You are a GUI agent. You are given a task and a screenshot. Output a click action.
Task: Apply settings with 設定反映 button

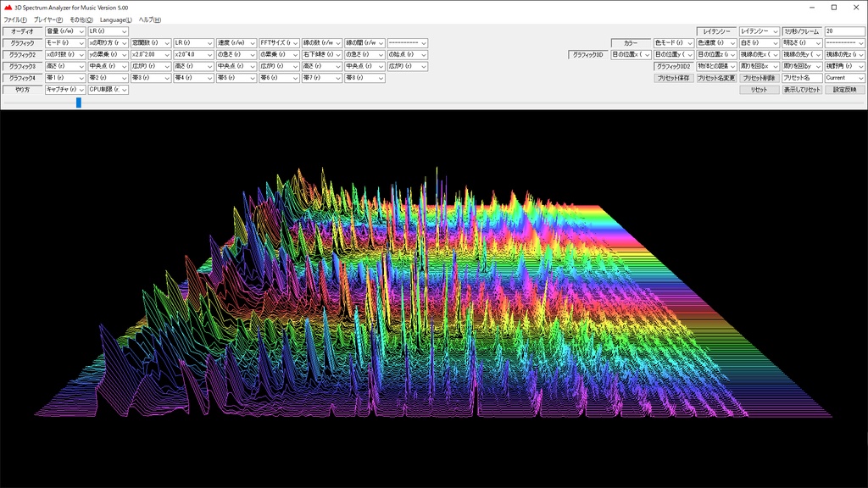[845, 88]
